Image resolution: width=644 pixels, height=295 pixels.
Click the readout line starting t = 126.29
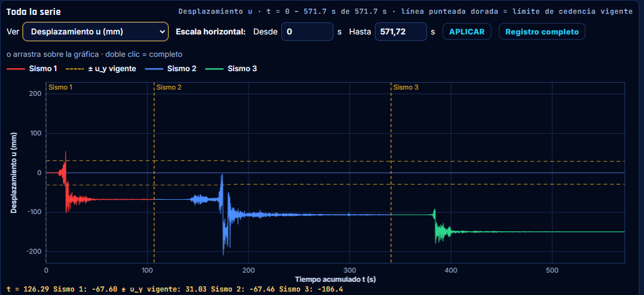point(175,290)
